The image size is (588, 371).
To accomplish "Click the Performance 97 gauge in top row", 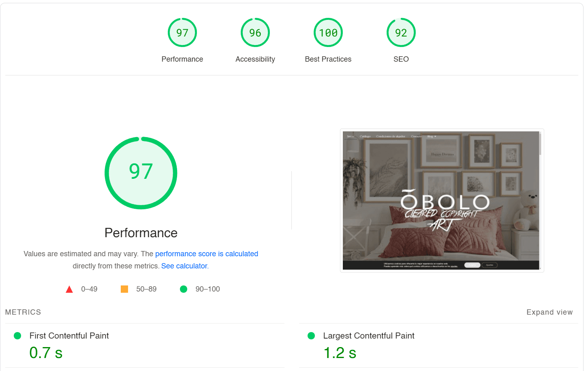I will click(x=182, y=33).
